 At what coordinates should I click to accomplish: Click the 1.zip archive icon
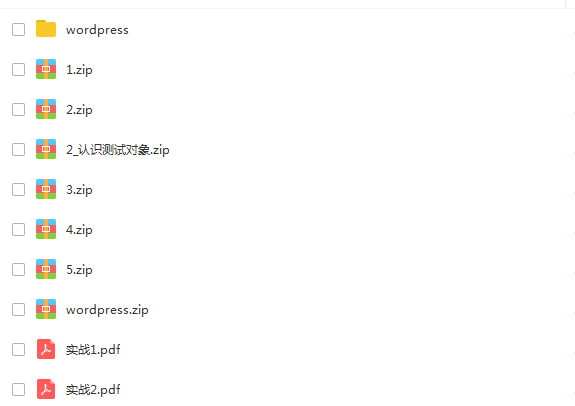coord(46,69)
